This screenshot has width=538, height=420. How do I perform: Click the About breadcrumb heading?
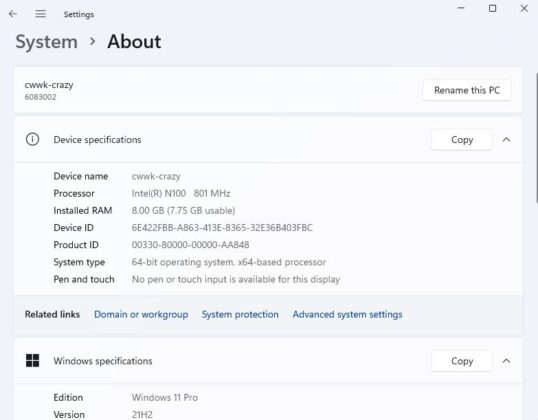(x=134, y=42)
